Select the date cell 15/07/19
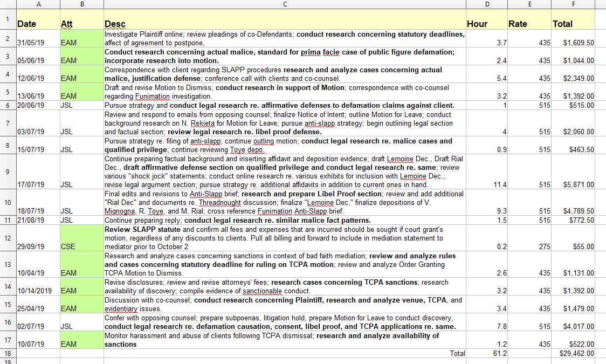This screenshot has width=606, height=364. [38, 145]
